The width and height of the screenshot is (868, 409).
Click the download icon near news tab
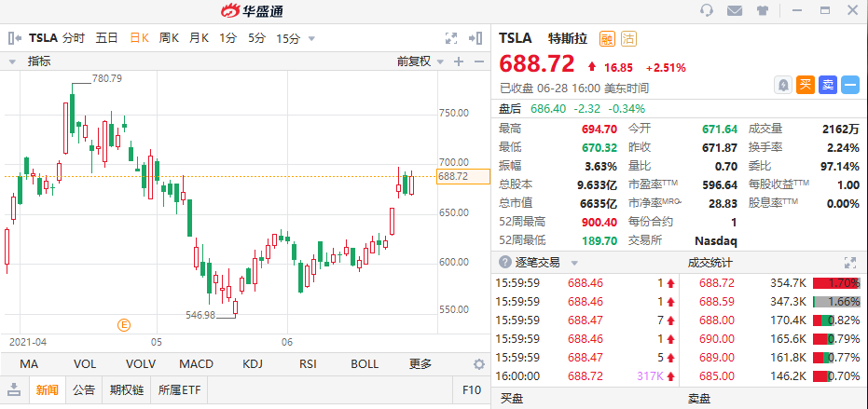pos(14,389)
